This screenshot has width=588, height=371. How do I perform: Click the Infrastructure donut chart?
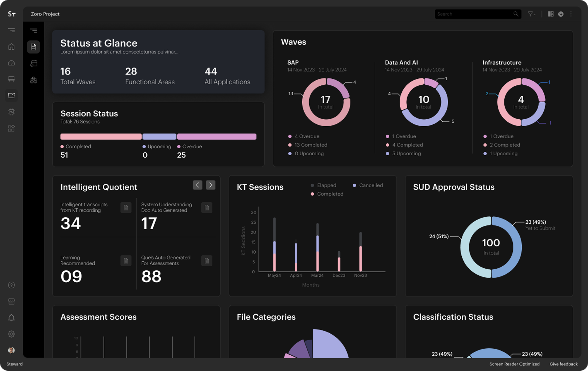(x=521, y=102)
